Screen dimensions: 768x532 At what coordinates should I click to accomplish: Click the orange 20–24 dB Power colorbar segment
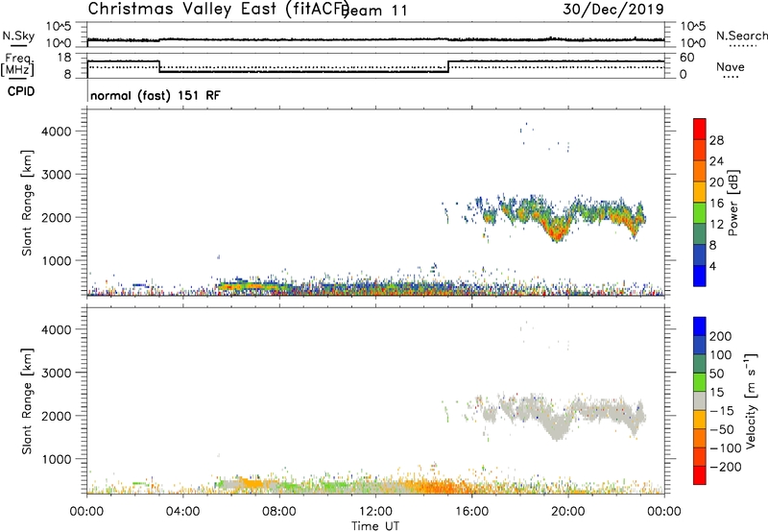700,171
